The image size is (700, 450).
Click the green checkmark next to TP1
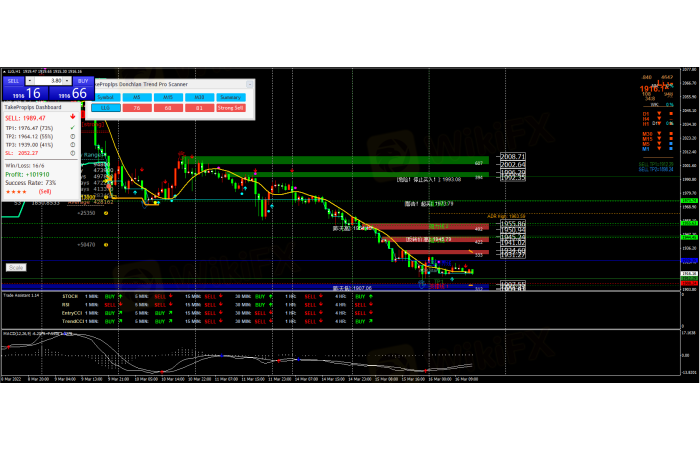73,127
